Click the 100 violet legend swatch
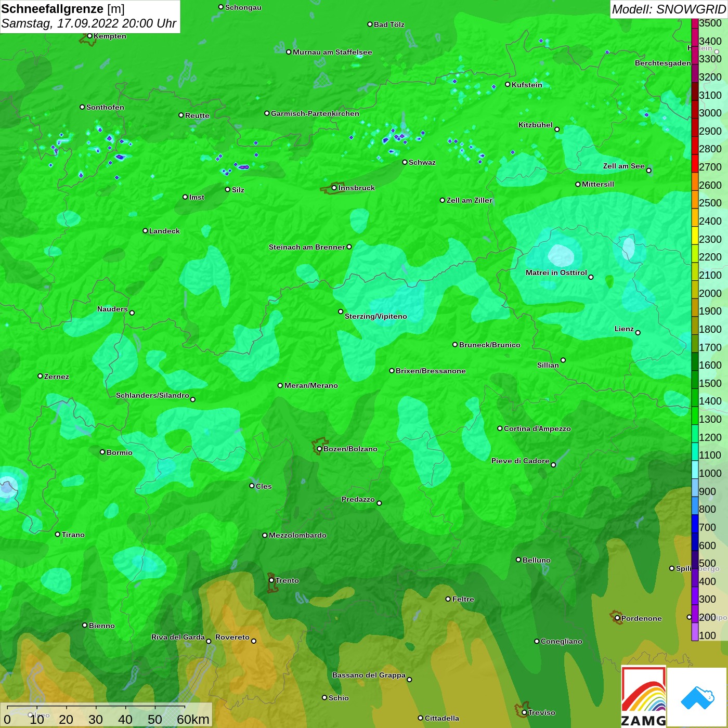The width and height of the screenshot is (728, 728). point(695,632)
